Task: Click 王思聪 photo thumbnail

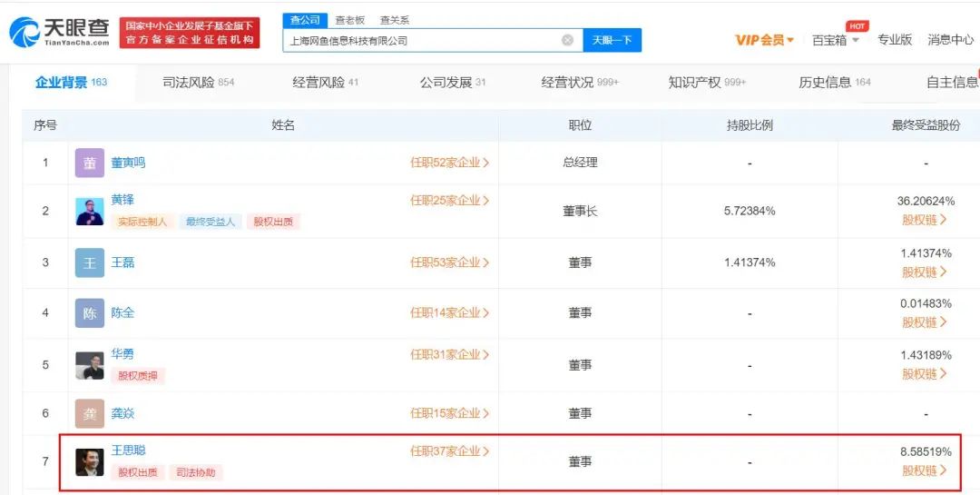Action: 89,461
